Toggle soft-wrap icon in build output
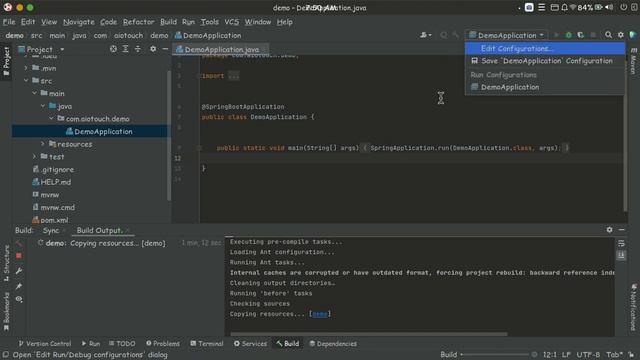The image size is (640, 360). pos(621,244)
